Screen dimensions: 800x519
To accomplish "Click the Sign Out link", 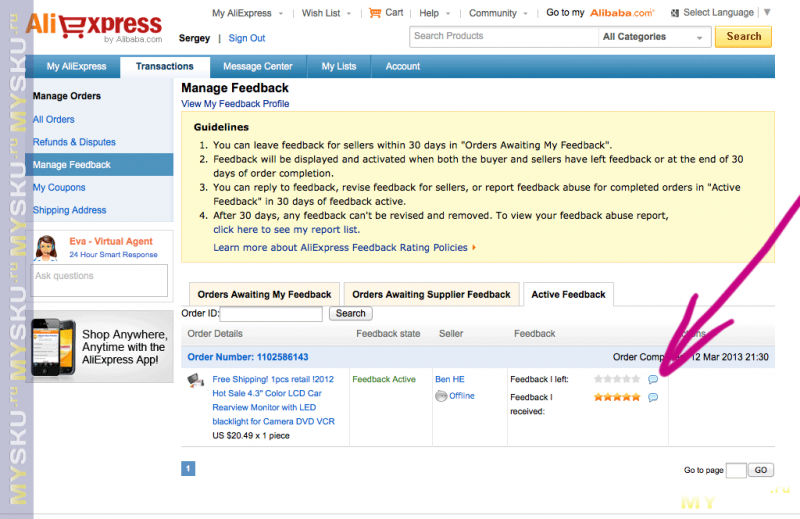I will pyautogui.click(x=247, y=38).
